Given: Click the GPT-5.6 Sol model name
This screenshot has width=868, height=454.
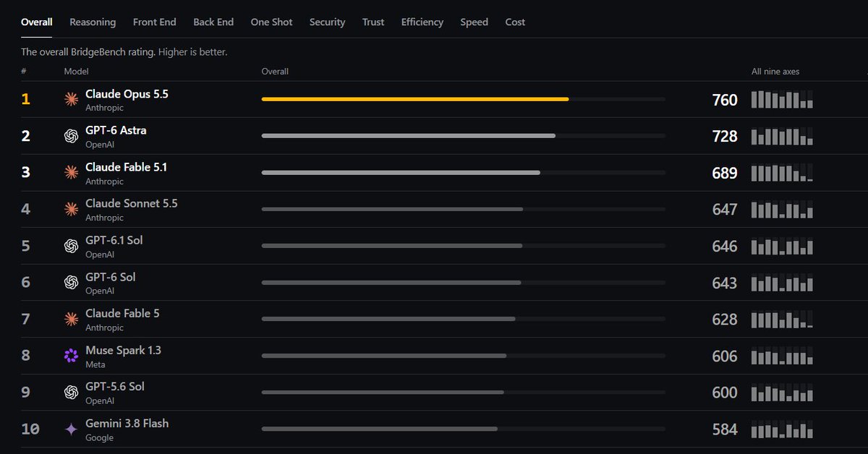Looking at the screenshot, I should point(115,386).
